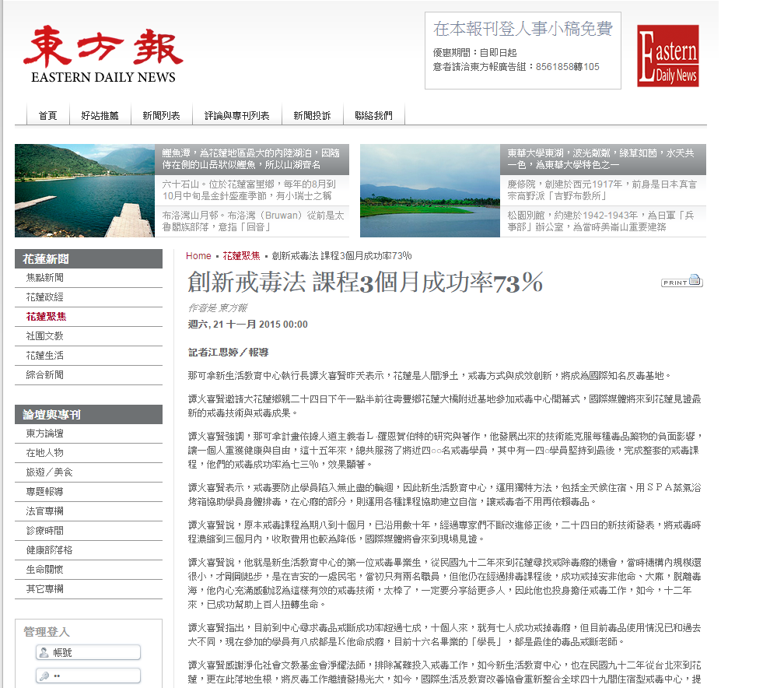The width and height of the screenshot is (784, 688).
Task: Open the 新聞列表 menu item
Action: tap(161, 116)
